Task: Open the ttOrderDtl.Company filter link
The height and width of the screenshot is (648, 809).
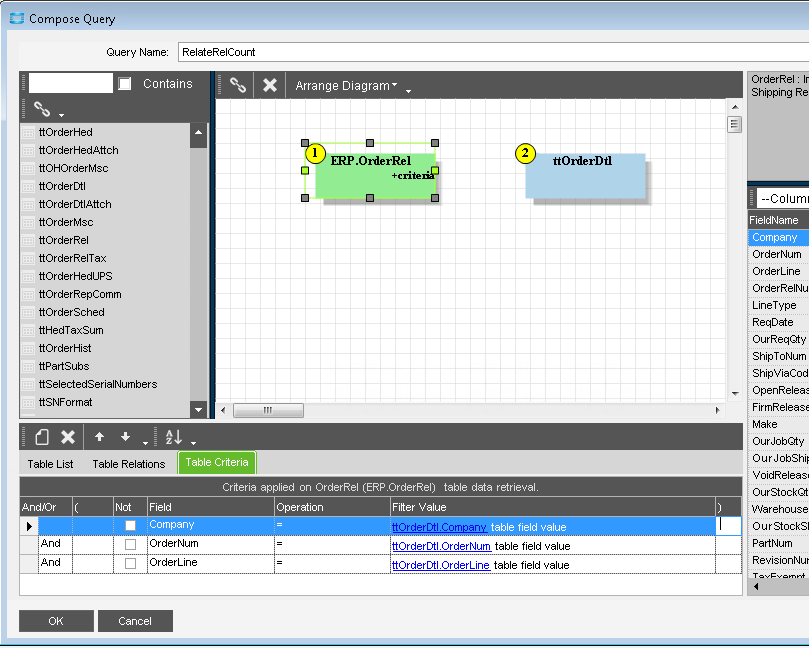Action: (439, 527)
